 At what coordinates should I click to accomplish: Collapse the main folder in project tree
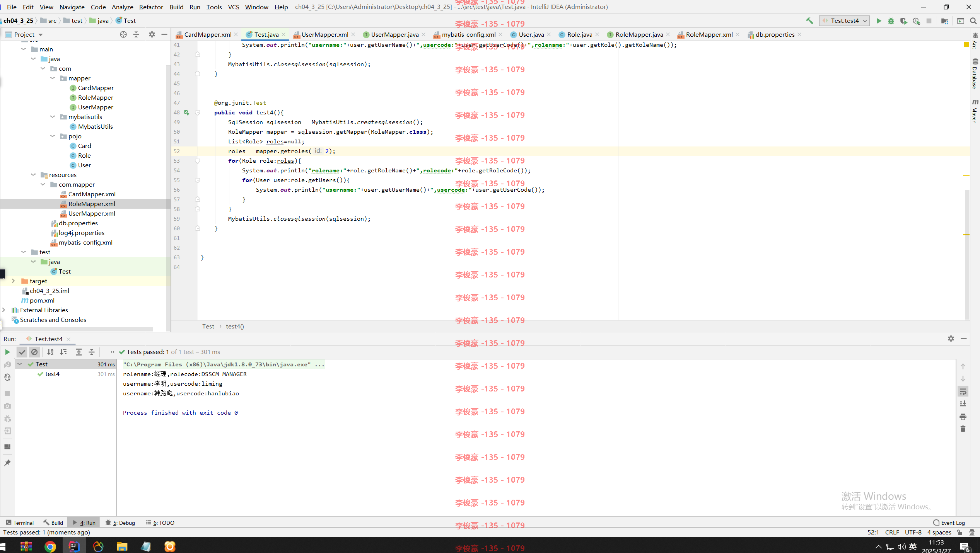click(24, 49)
